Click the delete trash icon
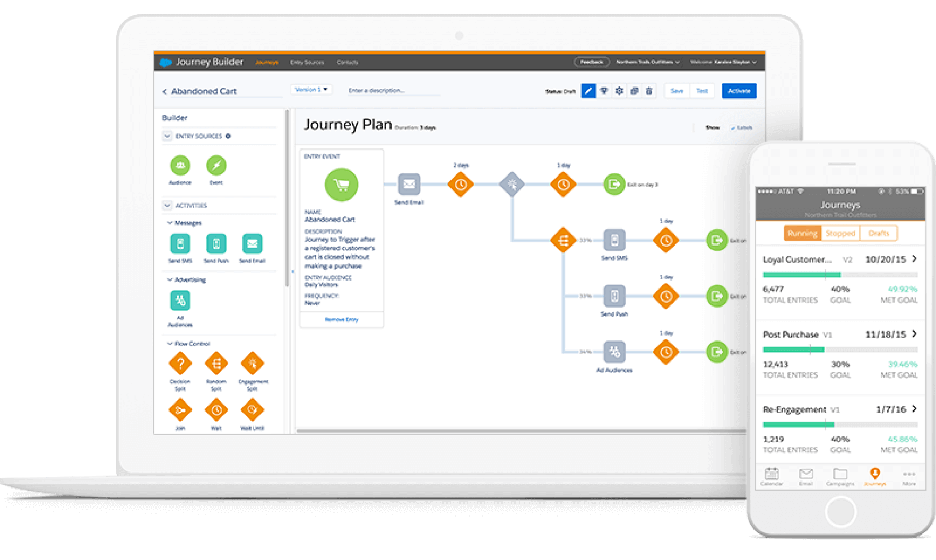 [649, 91]
